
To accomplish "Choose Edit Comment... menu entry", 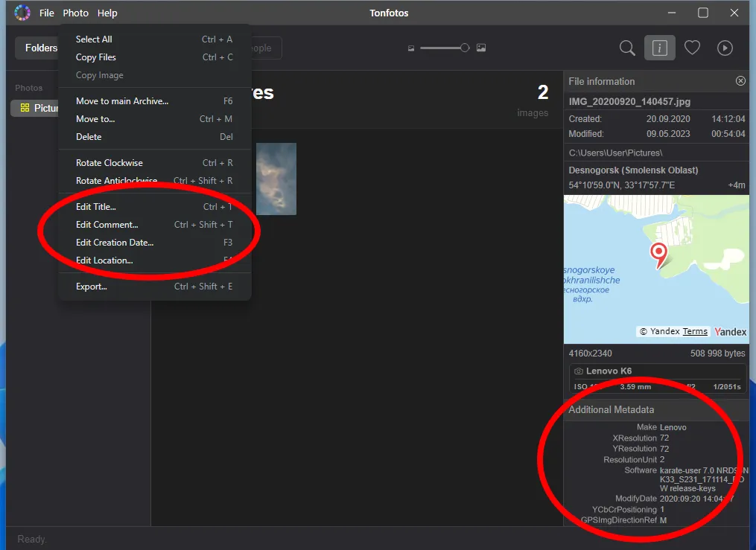I will (154, 225).
